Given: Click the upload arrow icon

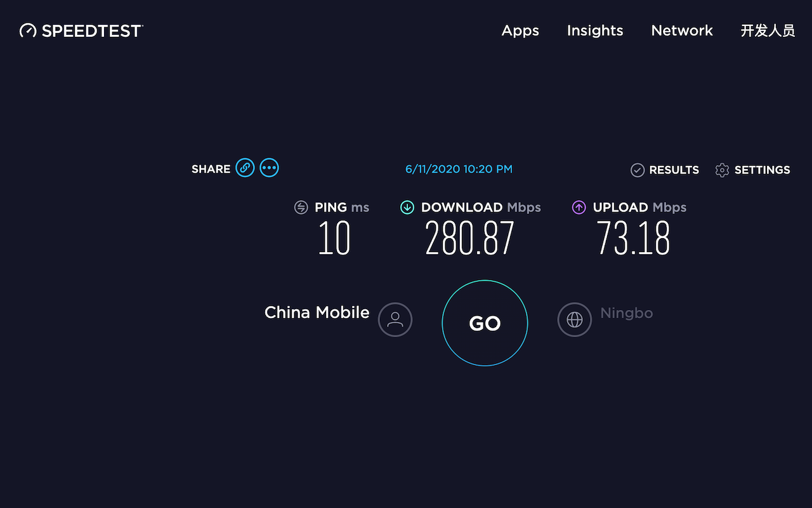Looking at the screenshot, I should pyautogui.click(x=579, y=208).
